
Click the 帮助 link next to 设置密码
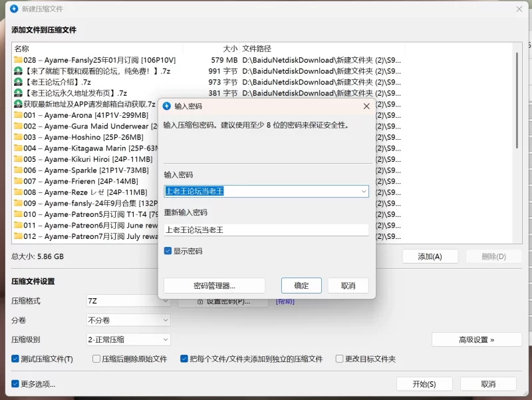pyautogui.click(x=285, y=301)
